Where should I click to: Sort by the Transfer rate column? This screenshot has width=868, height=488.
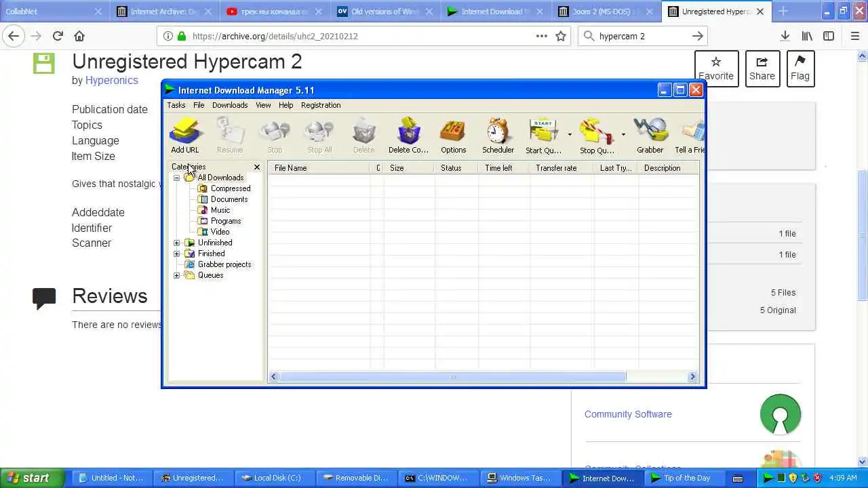point(561,168)
